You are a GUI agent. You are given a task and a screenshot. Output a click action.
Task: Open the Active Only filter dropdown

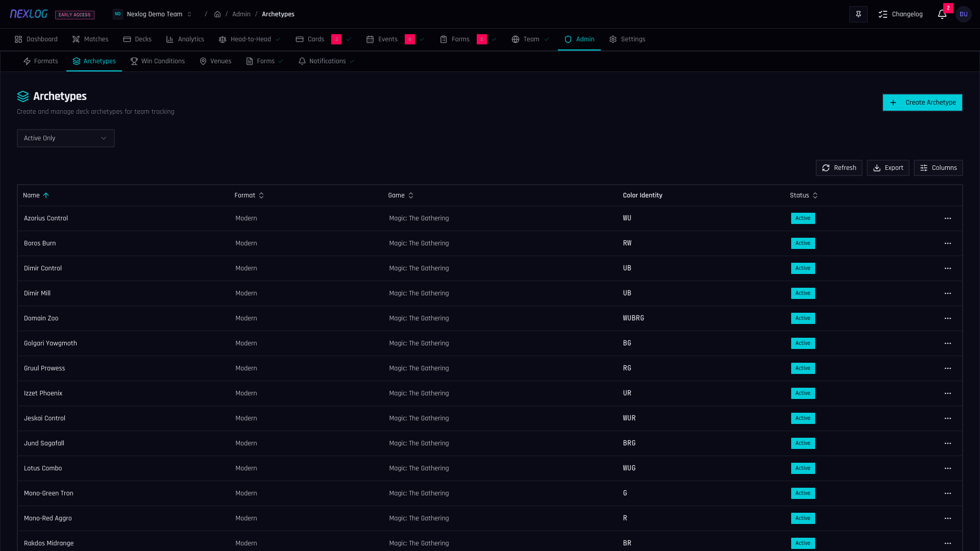click(66, 138)
